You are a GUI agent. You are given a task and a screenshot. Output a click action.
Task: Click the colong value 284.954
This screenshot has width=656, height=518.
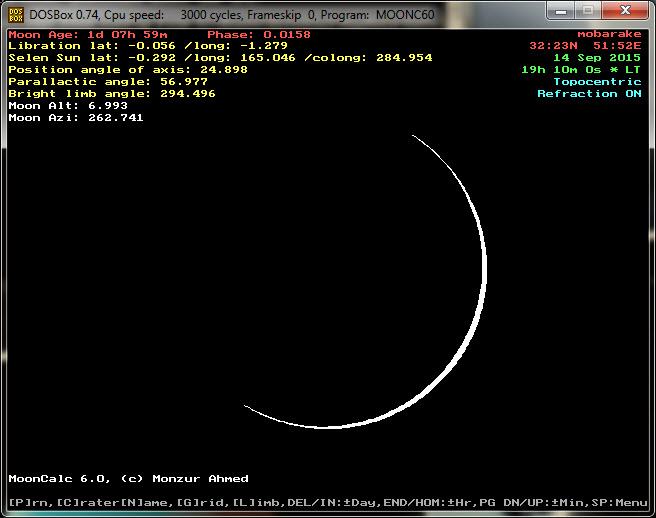tap(404, 58)
